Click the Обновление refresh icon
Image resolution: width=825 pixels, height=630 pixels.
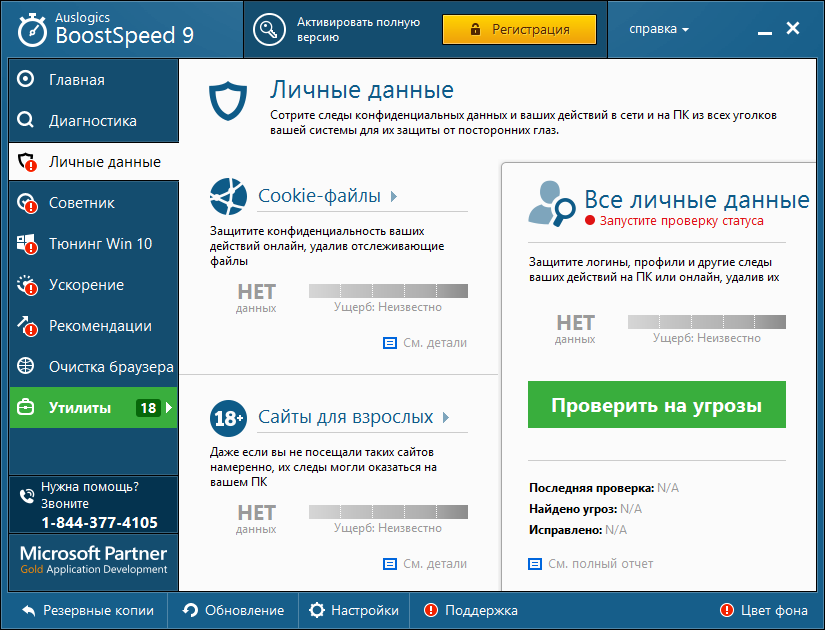click(x=190, y=610)
